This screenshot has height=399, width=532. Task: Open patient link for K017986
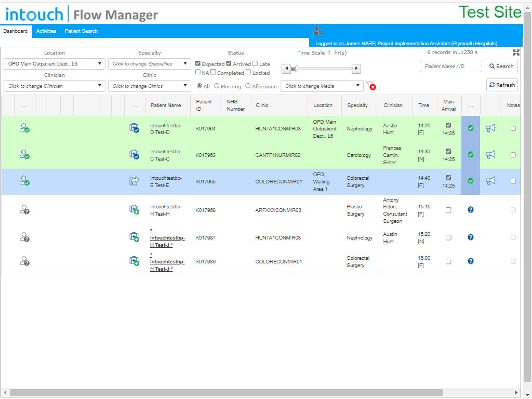tap(167, 262)
